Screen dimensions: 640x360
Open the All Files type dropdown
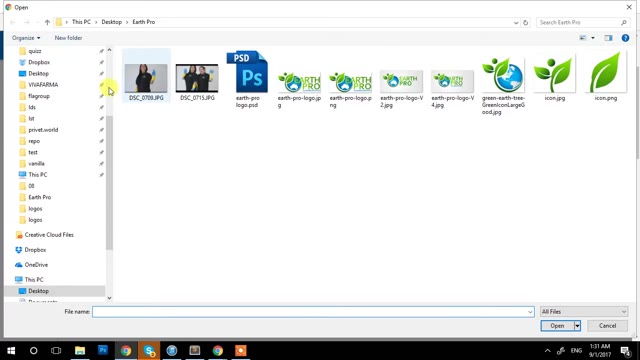[584, 312]
